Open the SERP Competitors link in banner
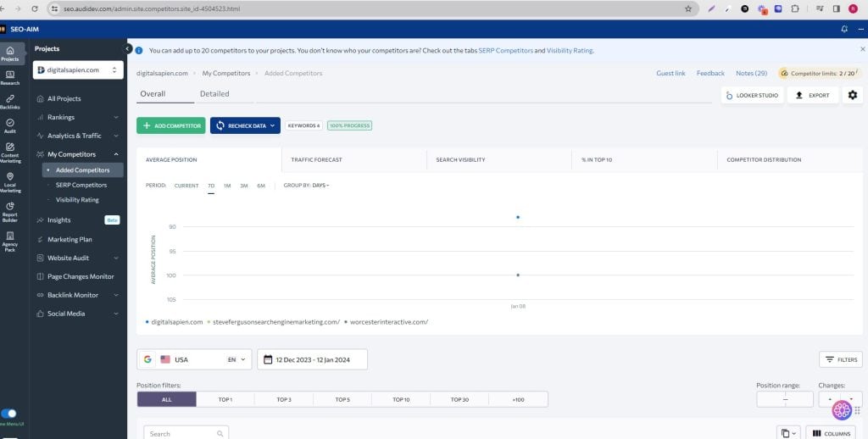 pos(505,50)
